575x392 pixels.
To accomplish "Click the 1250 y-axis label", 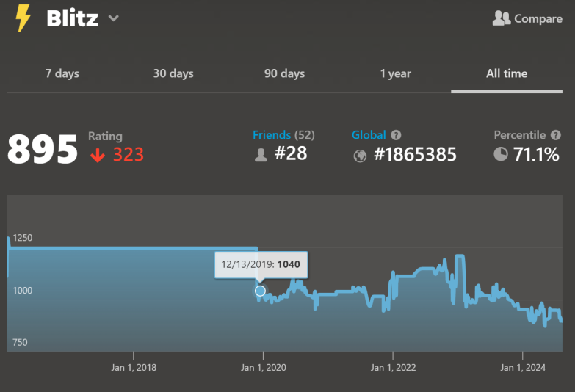I will 22,238.
